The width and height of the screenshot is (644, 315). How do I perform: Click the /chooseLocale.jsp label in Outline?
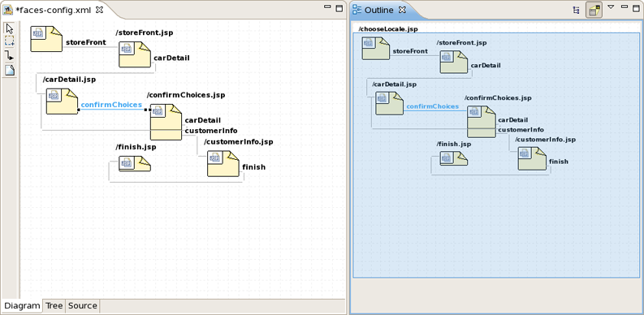(388, 29)
